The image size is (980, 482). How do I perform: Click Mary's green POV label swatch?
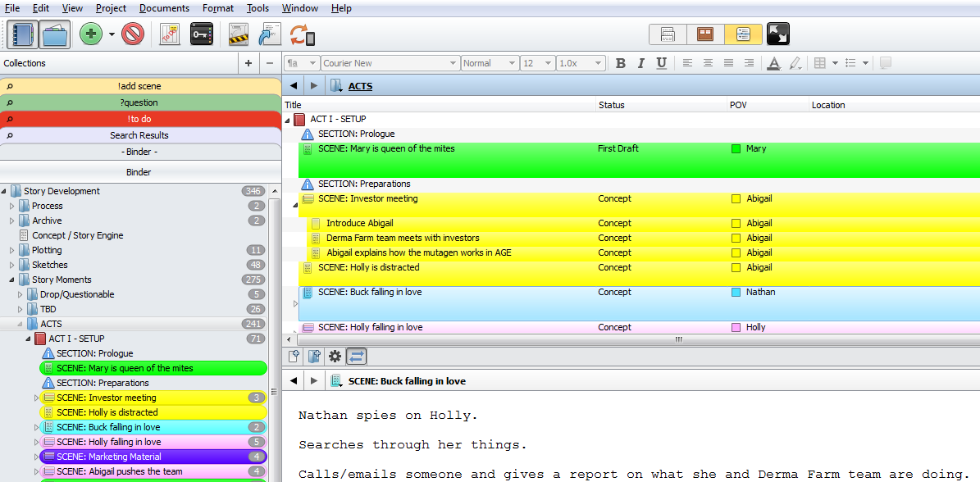click(736, 148)
